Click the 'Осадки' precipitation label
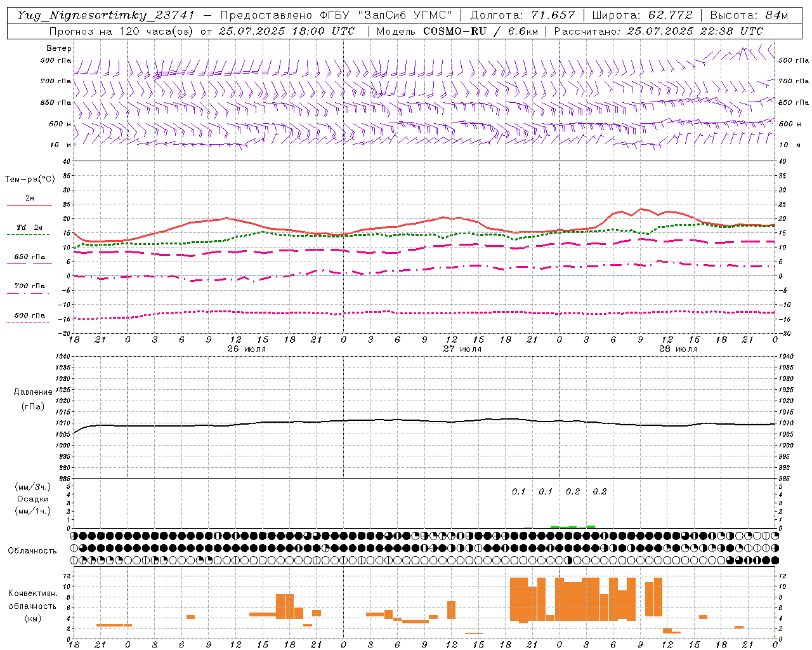The height and width of the screenshot is (650, 812). click(32, 499)
